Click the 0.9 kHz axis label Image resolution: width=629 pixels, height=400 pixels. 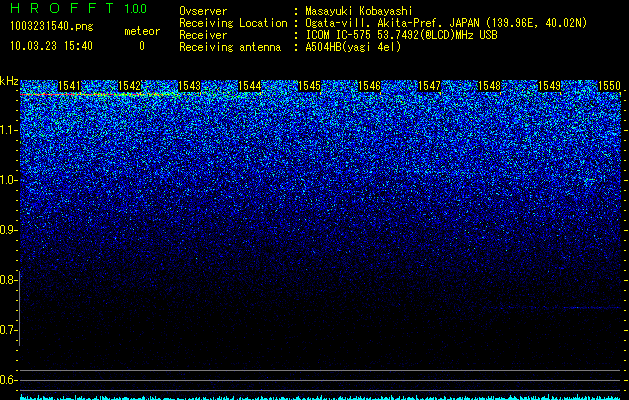tap(8, 230)
